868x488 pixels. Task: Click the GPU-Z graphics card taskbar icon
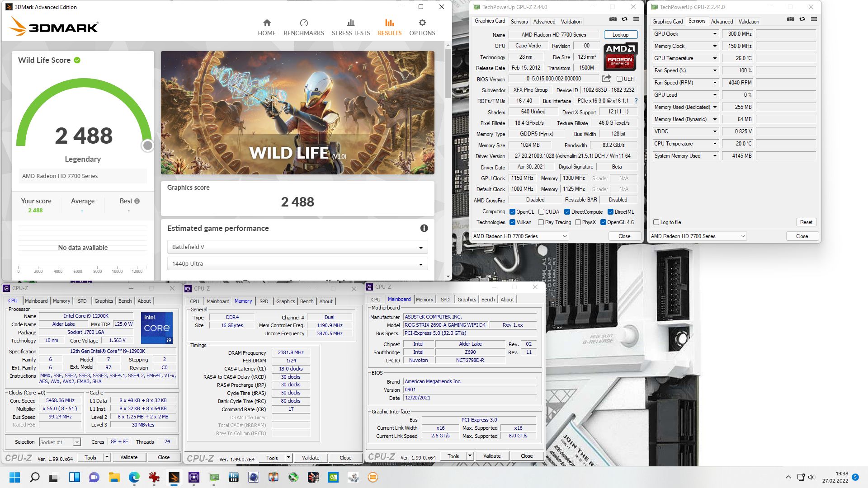pos(214,477)
